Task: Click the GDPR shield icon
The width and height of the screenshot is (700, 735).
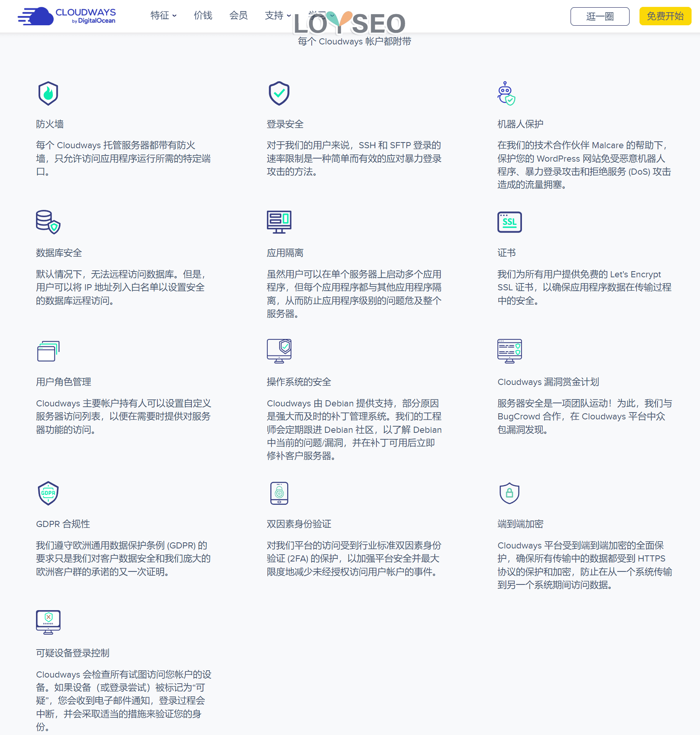Action: [48, 493]
